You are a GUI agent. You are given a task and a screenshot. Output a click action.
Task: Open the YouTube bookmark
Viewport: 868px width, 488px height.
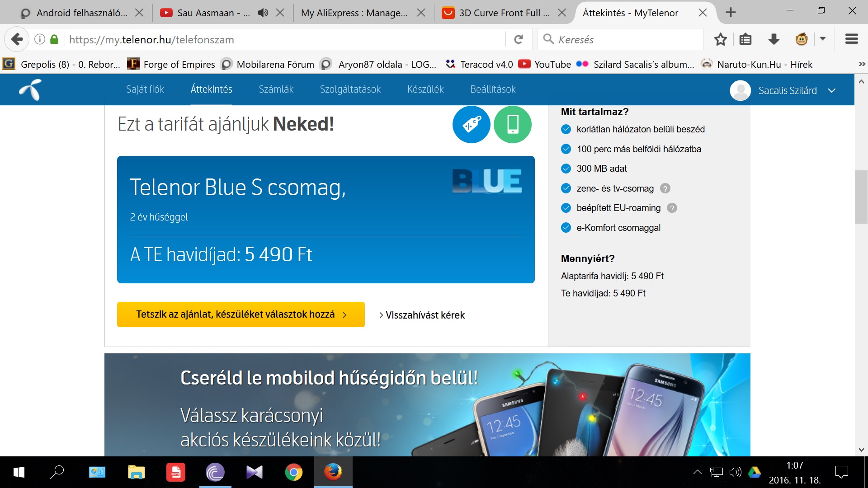coord(545,64)
